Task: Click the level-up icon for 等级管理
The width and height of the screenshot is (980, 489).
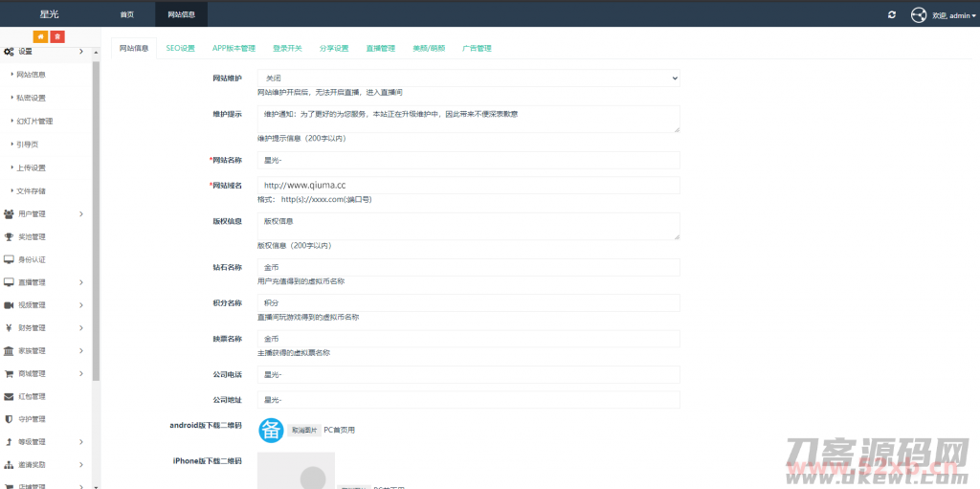Action: (9, 442)
